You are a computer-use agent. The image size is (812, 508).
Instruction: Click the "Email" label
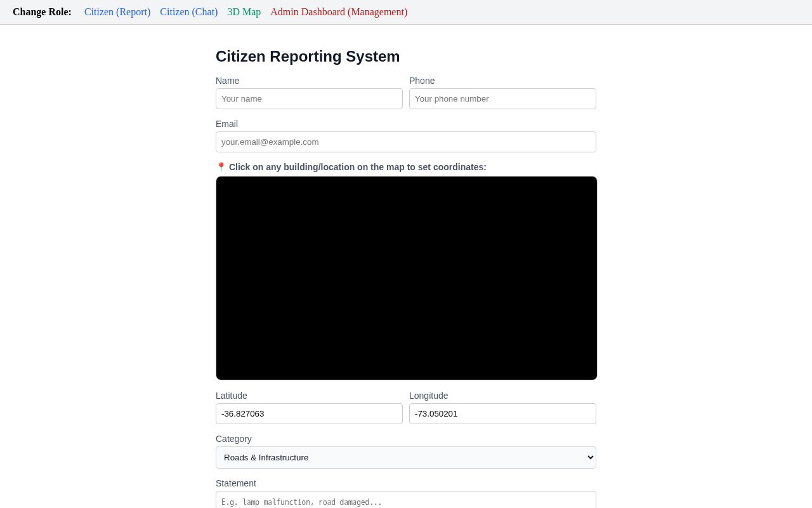(x=226, y=124)
